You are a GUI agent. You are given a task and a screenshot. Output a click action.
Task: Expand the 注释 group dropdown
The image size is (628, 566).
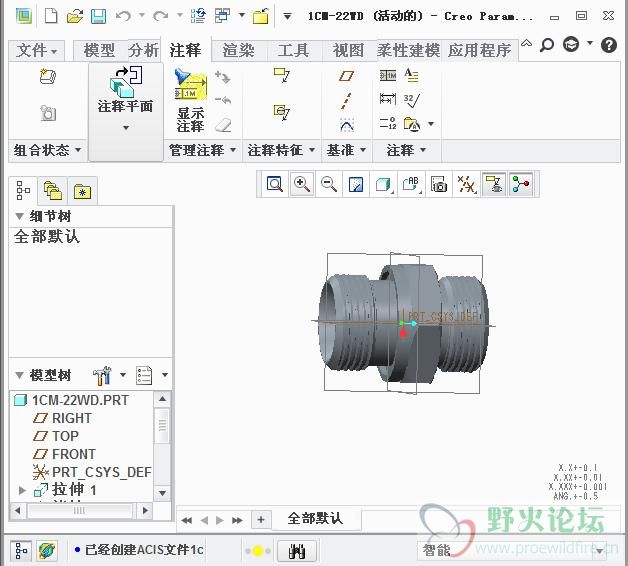click(x=407, y=151)
